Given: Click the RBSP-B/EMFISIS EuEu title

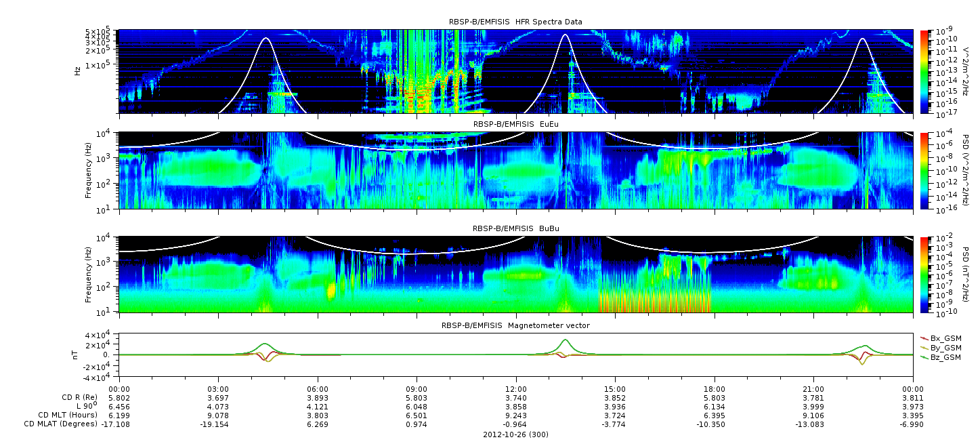Looking at the screenshot, I should pyautogui.click(x=515, y=125).
